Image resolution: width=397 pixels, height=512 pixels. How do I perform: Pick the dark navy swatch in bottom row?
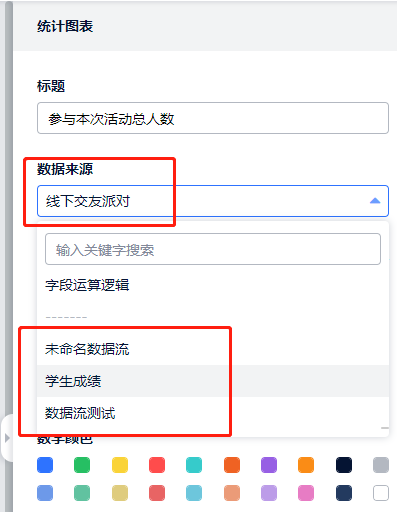tap(344, 493)
